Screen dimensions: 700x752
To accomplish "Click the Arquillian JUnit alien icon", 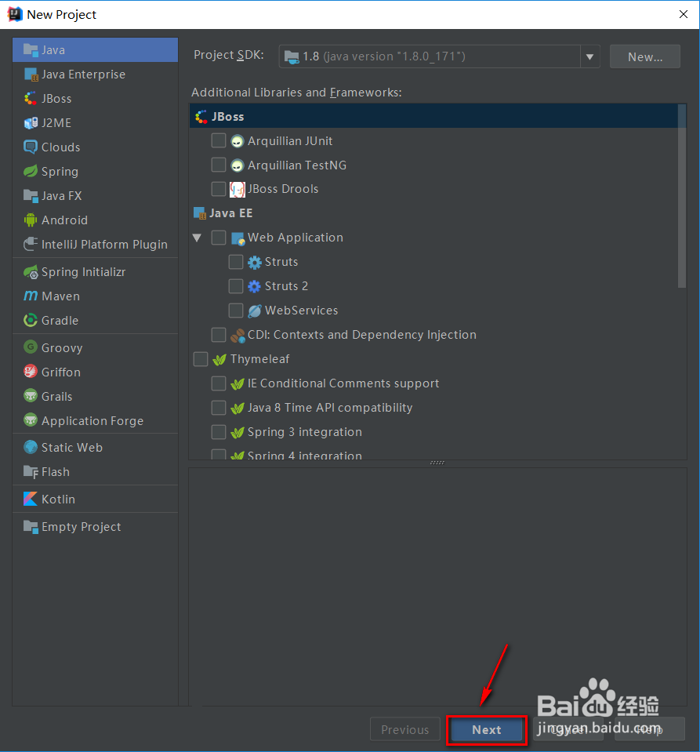I will click(238, 141).
